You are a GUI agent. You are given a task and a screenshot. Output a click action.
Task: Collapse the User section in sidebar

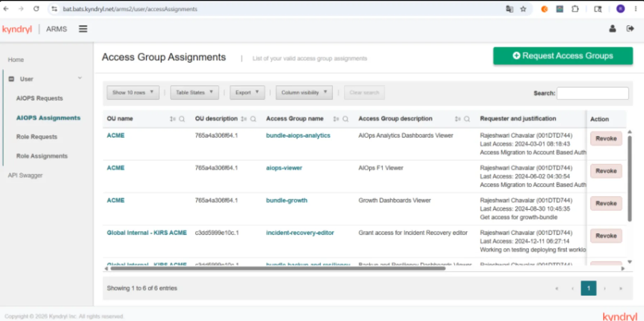point(80,78)
